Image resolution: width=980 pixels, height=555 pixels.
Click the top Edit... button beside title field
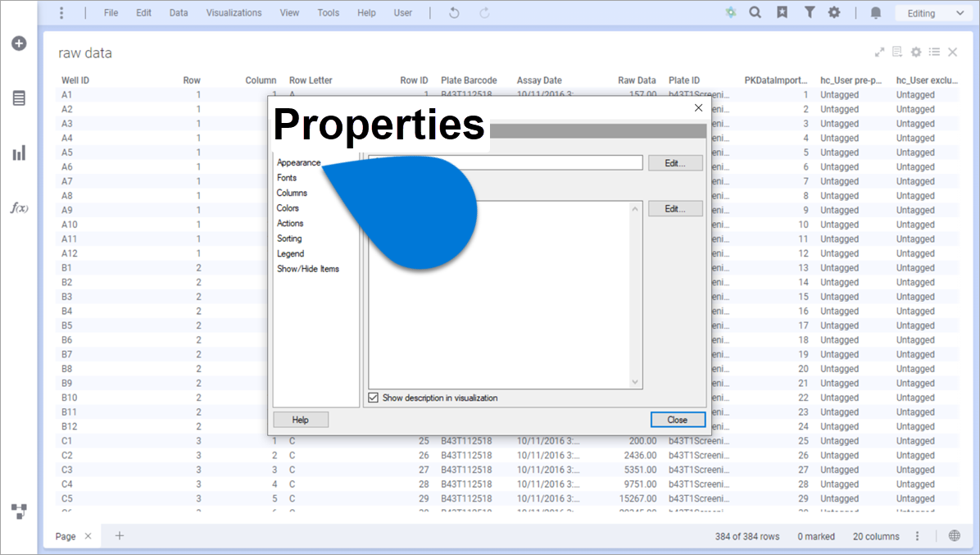tap(675, 163)
